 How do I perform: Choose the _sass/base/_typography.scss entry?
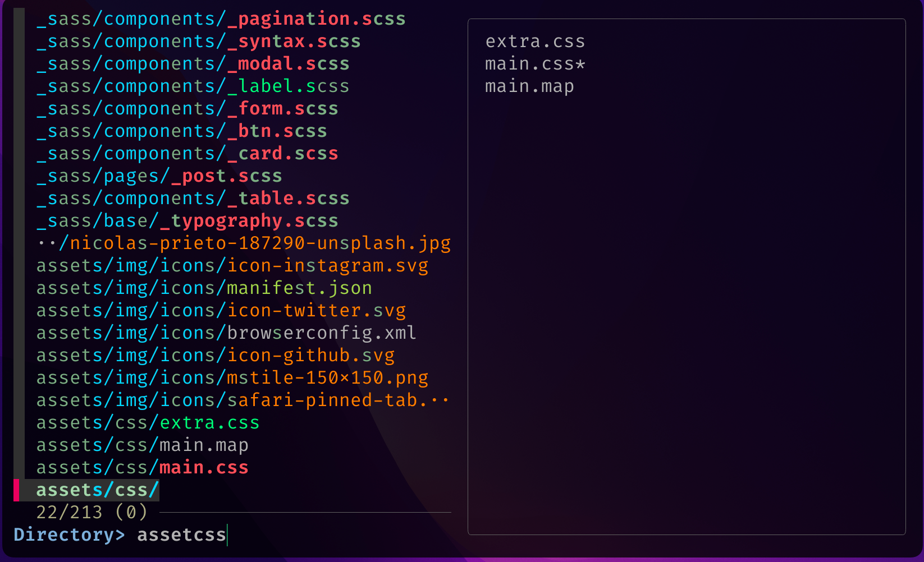tap(187, 221)
